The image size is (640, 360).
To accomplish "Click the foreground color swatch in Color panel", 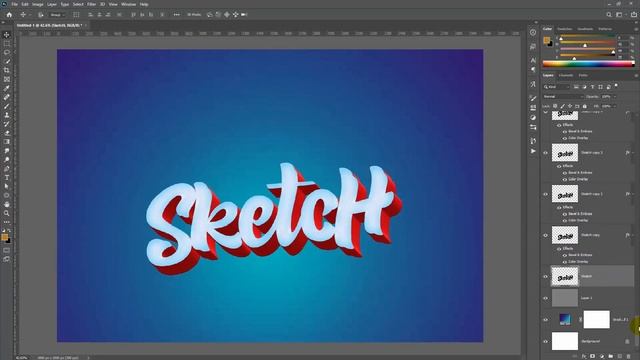I will [x=546, y=40].
